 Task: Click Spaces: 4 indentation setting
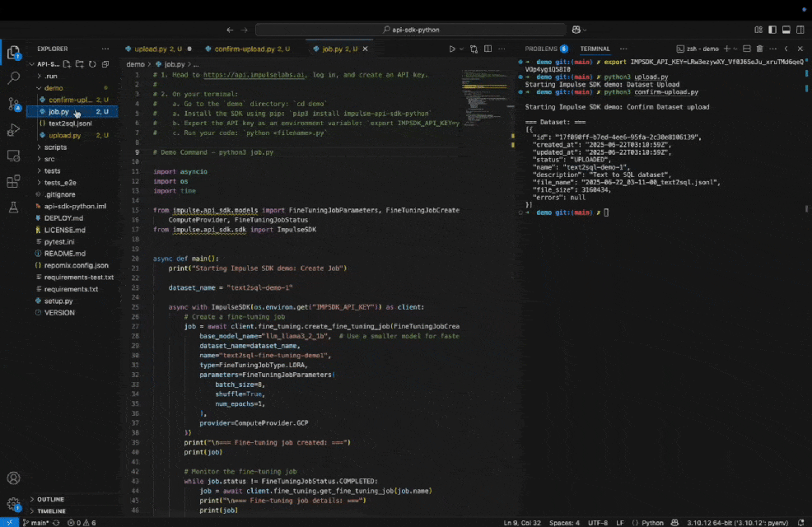[564, 523]
